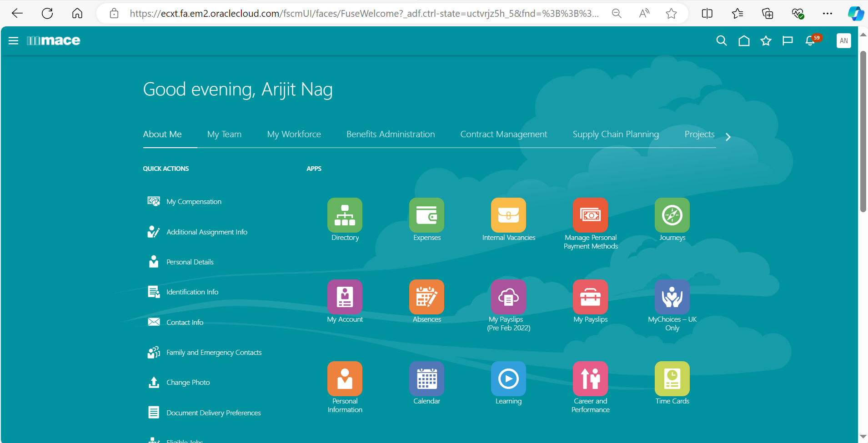
Task: Click the scrollbar up arrow
Action: [863, 35]
